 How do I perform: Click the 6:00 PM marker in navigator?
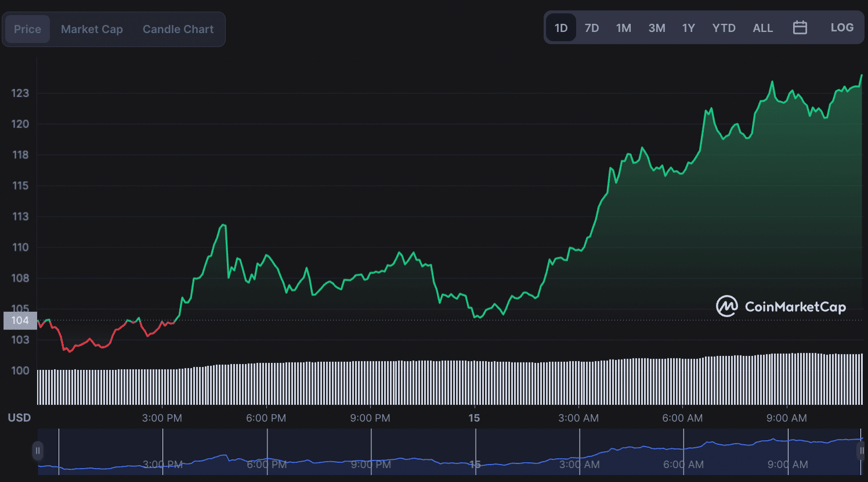pos(267,465)
